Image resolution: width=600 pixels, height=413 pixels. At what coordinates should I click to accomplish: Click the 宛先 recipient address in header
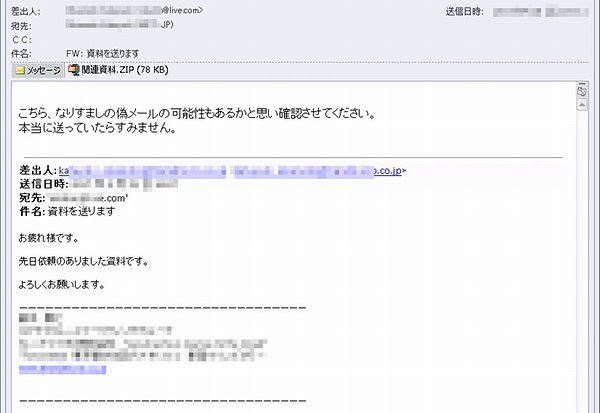pos(119,25)
